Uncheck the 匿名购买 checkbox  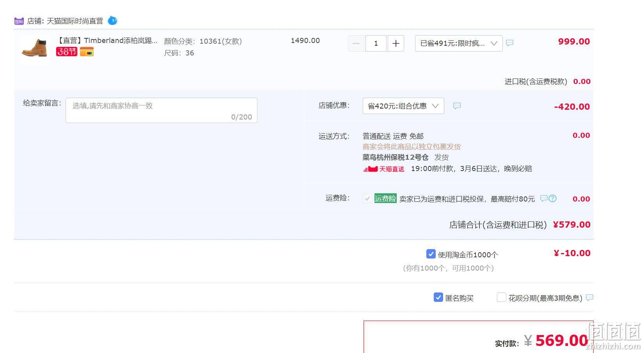click(x=438, y=298)
